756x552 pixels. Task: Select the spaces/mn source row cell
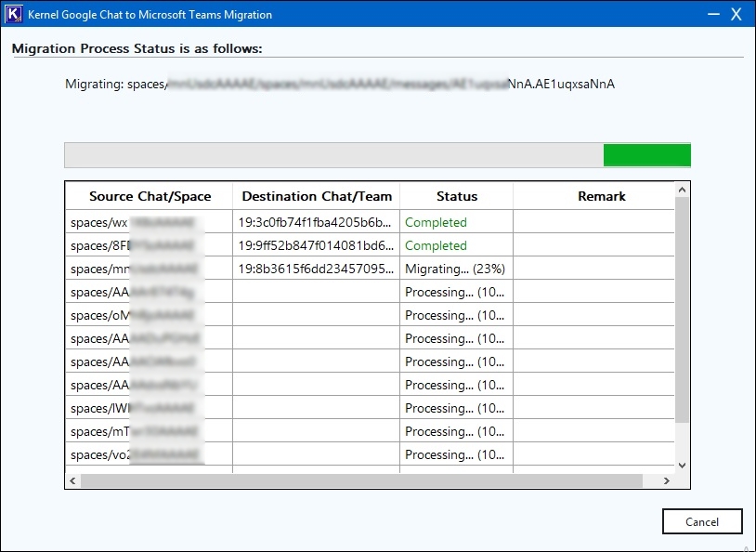pyautogui.click(x=149, y=269)
